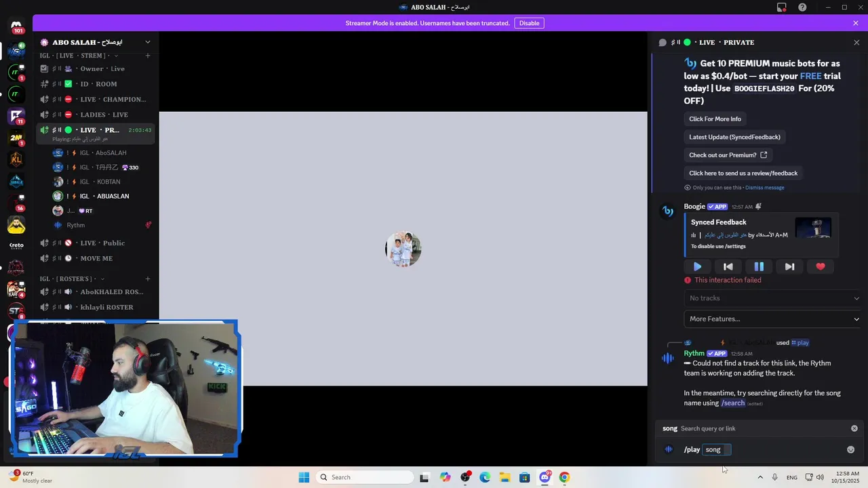Viewport: 868px width, 488px height.
Task: Click the taskbar microphone tray icon
Action: tap(775, 477)
